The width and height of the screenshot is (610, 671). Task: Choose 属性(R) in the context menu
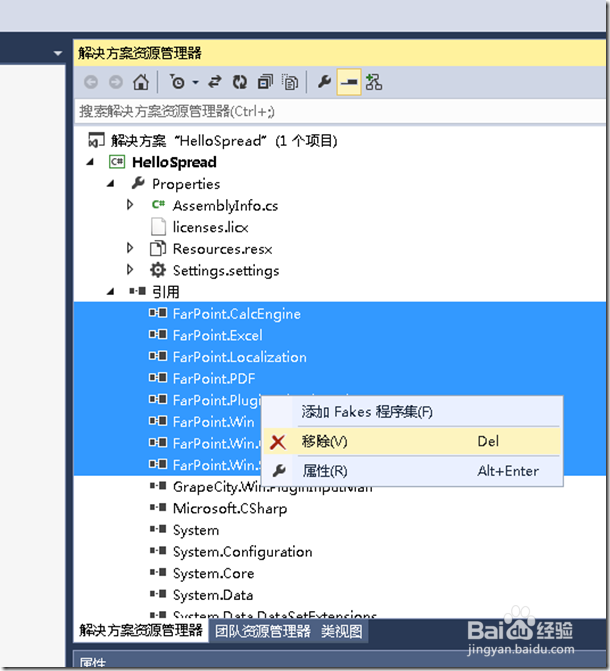point(412,471)
